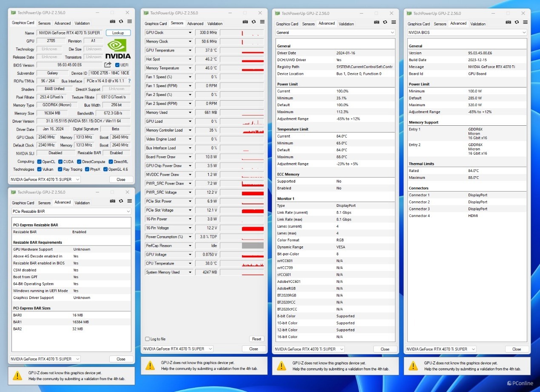The image size is (540, 392).
Task: Switch to the Sensors tab in the Graphics Card window
Action: tap(44, 23)
